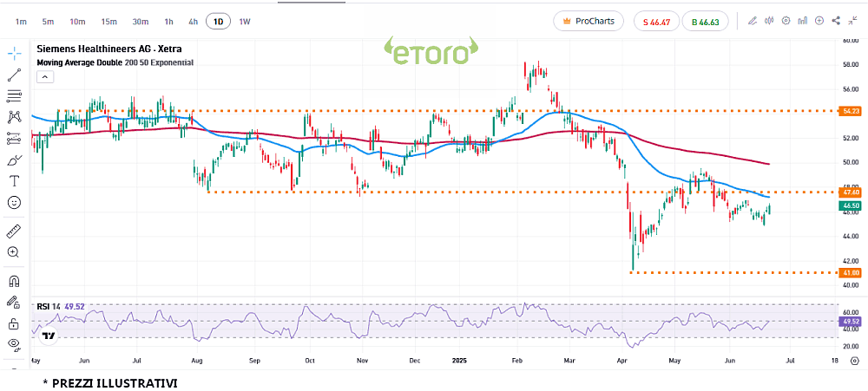Select the ruler measure tool
868x391 pixels.
pos(14,231)
